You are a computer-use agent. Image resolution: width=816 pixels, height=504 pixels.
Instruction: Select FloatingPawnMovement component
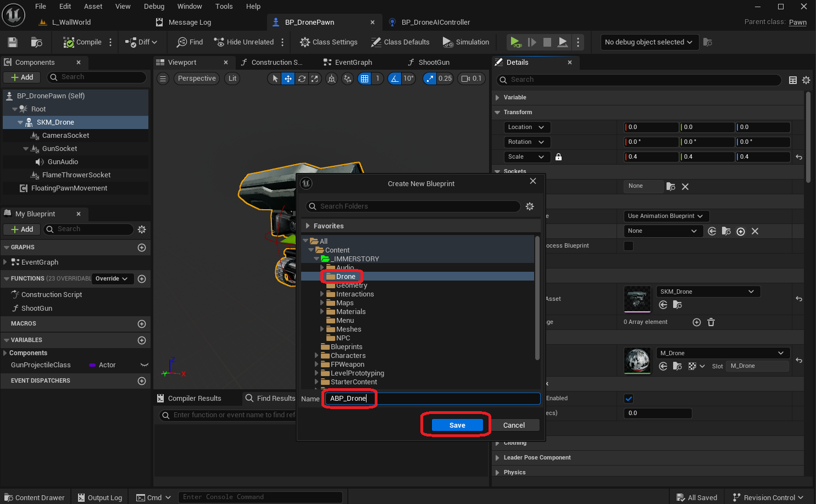[x=69, y=188]
